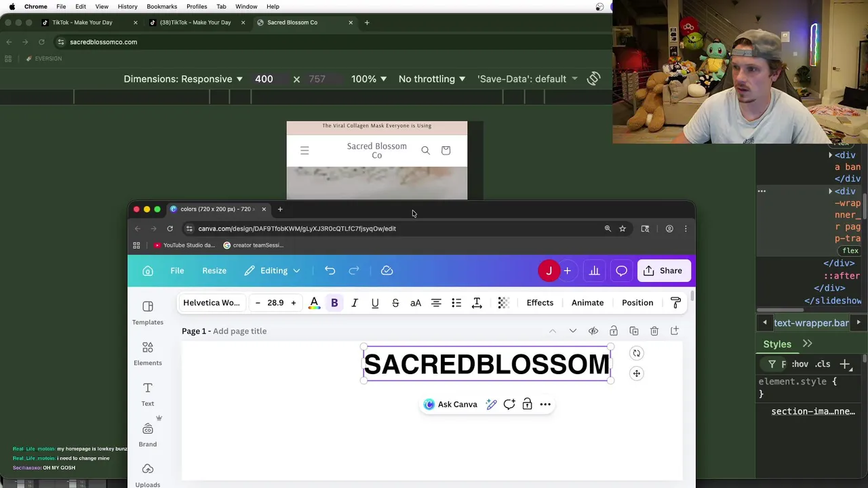Decrease font size with minus button

pyautogui.click(x=258, y=303)
